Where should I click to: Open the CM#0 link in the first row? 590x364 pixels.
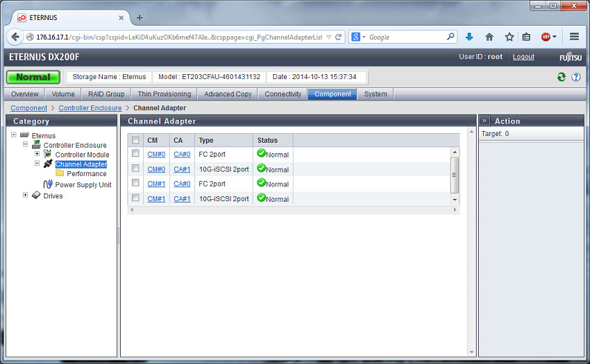click(x=156, y=154)
